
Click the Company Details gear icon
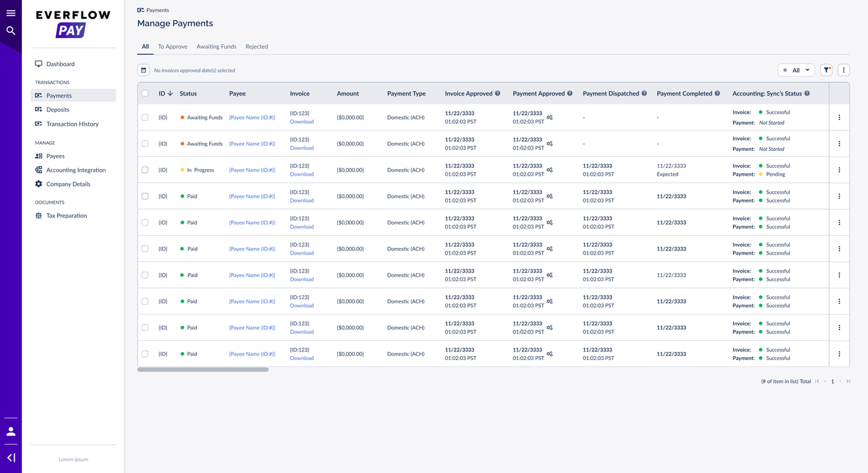point(39,184)
